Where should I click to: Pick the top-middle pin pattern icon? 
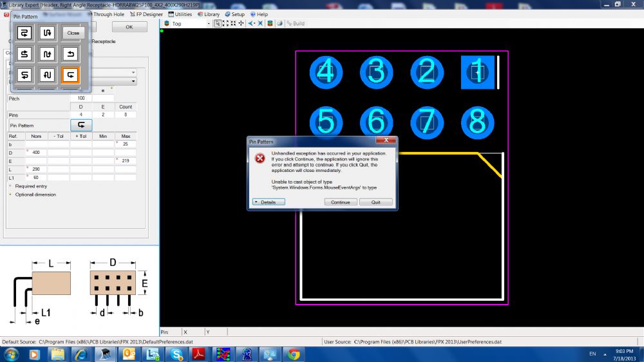[47, 33]
